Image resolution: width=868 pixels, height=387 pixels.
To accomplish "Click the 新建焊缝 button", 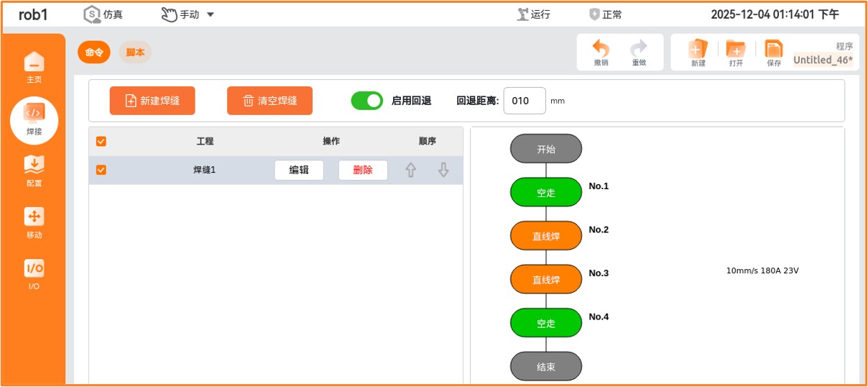I will pyautogui.click(x=152, y=101).
